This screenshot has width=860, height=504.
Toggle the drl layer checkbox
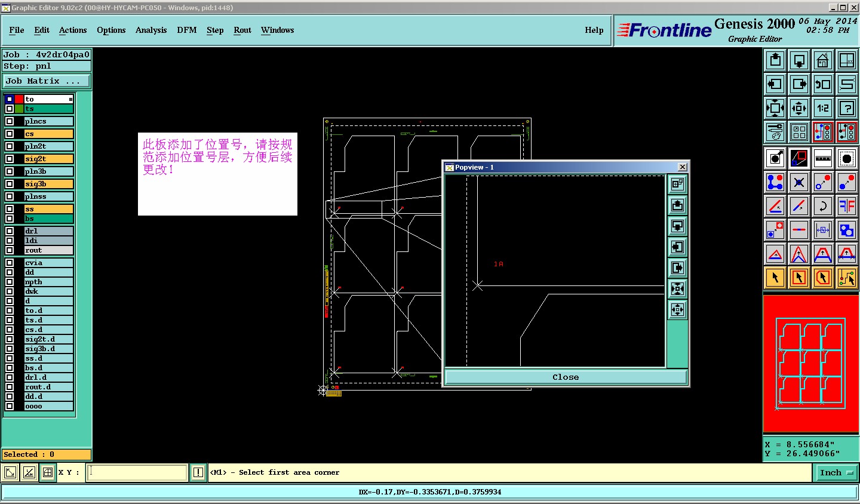(x=10, y=231)
